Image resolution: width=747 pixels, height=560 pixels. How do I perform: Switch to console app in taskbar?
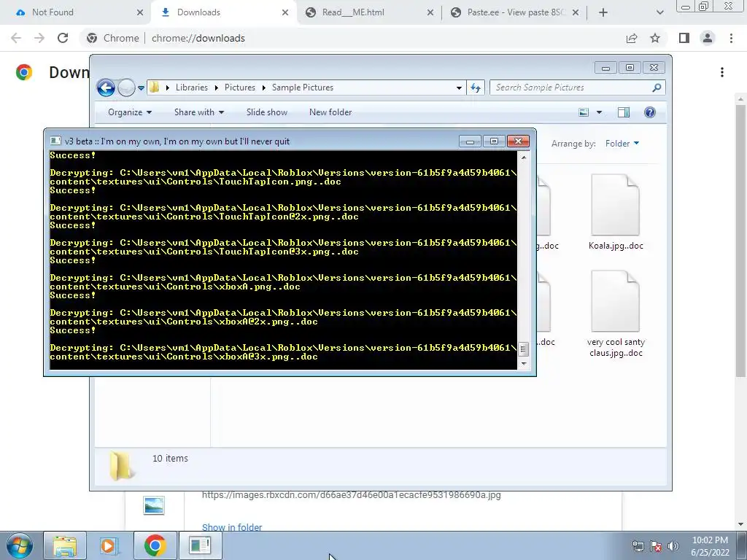tap(200, 545)
